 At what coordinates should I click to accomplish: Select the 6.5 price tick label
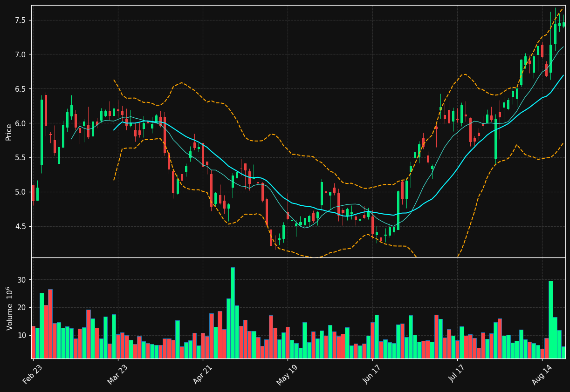pyautogui.click(x=20, y=89)
